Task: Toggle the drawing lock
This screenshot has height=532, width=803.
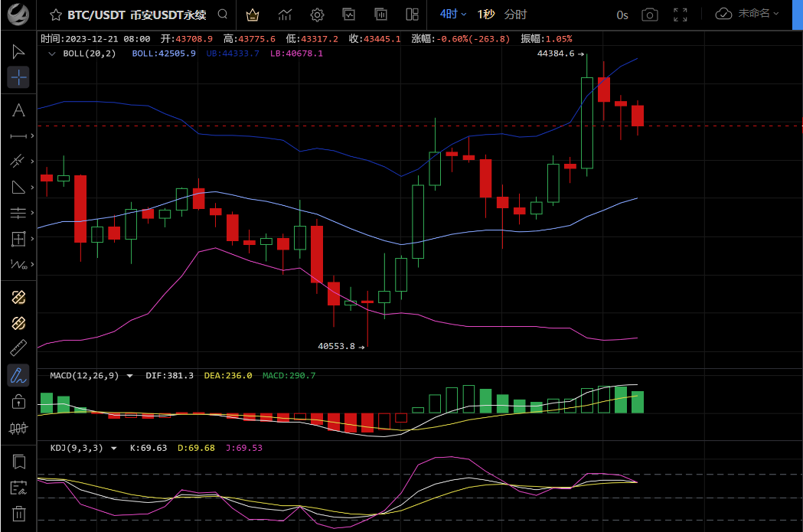Action: coord(18,401)
